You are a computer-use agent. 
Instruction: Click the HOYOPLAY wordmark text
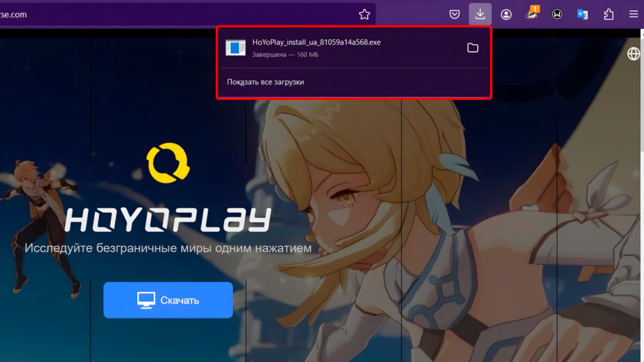pos(167,220)
